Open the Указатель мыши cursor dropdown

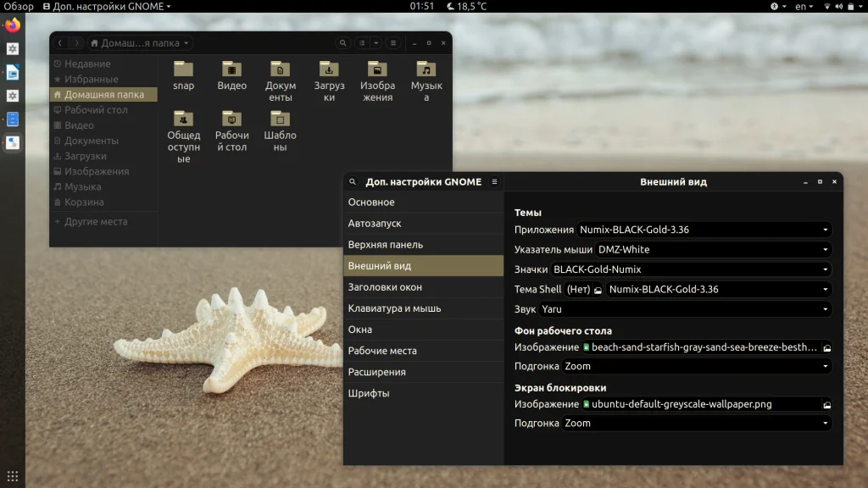click(712, 250)
